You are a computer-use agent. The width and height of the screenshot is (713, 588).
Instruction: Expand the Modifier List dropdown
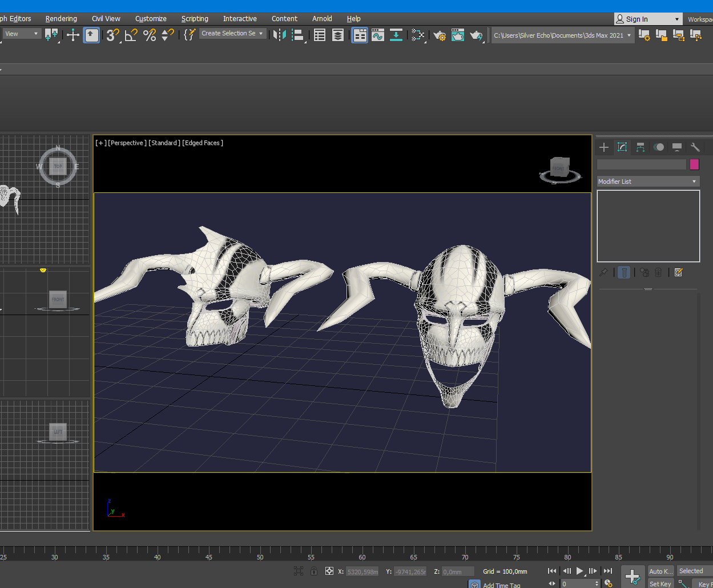click(648, 182)
